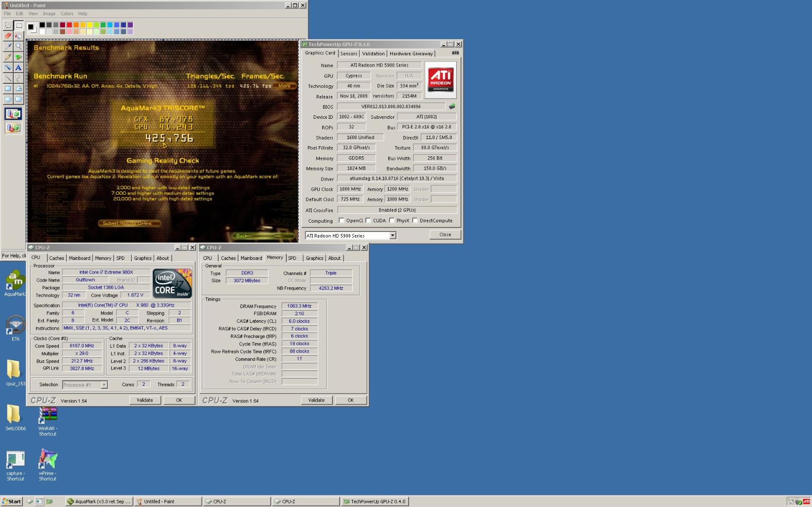Switch to the Sensors tab in GPU-Z
The image size is (812, 507).
[x=349, y=53]
